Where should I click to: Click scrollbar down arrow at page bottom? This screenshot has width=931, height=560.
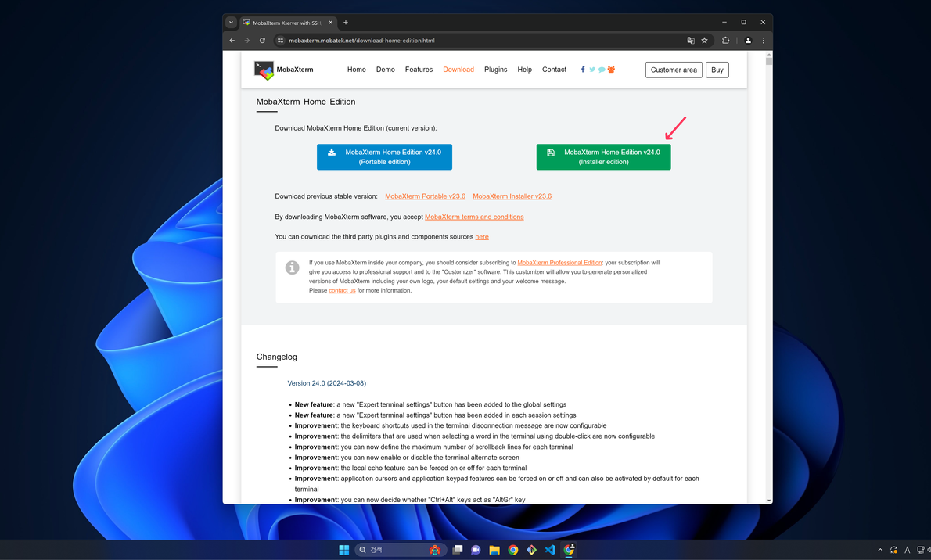[x=769, y=501]
